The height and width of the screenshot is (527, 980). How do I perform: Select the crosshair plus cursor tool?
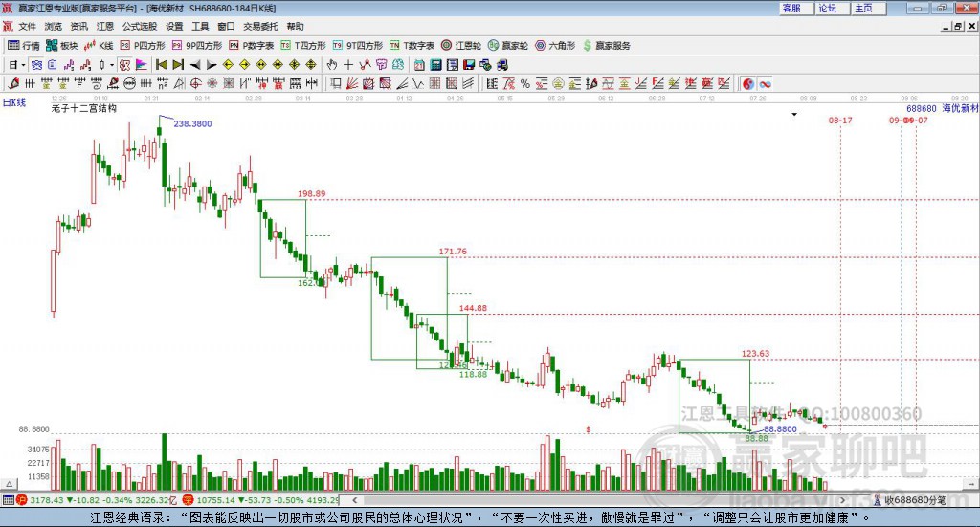pyautogui.click(x=348, y=65)
